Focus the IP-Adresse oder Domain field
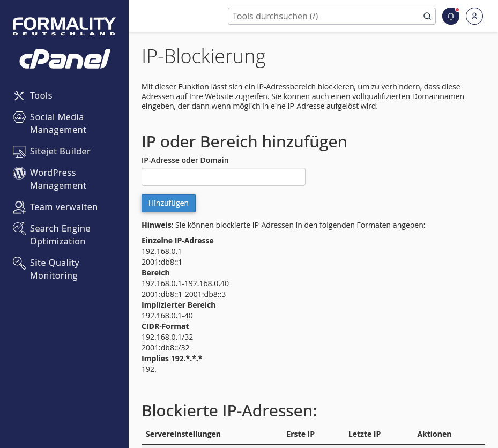This screenshot has height=448, width=498. 224,177
